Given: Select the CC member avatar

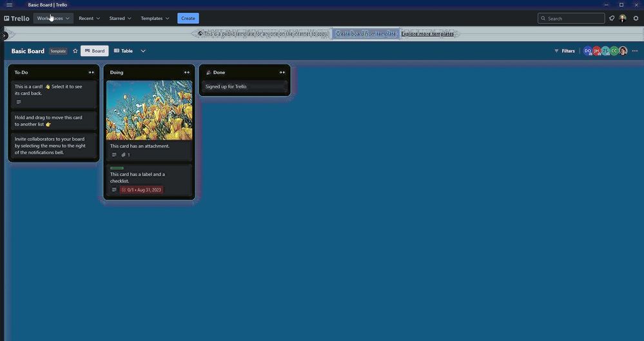Looking at the screenshot, I should (x=614, y=51).
